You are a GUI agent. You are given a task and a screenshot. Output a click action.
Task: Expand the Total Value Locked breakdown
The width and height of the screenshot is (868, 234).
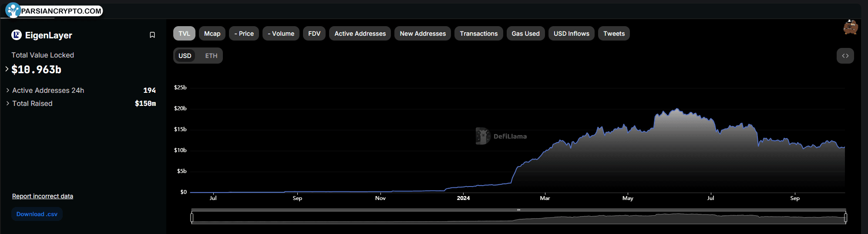pos(7,69)
